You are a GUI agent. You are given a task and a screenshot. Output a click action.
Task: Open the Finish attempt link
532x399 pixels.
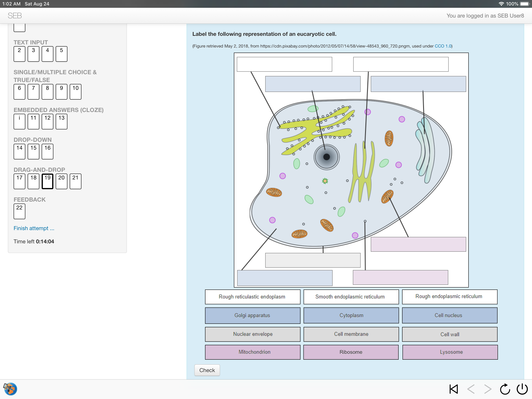click(x=34, y=228)
